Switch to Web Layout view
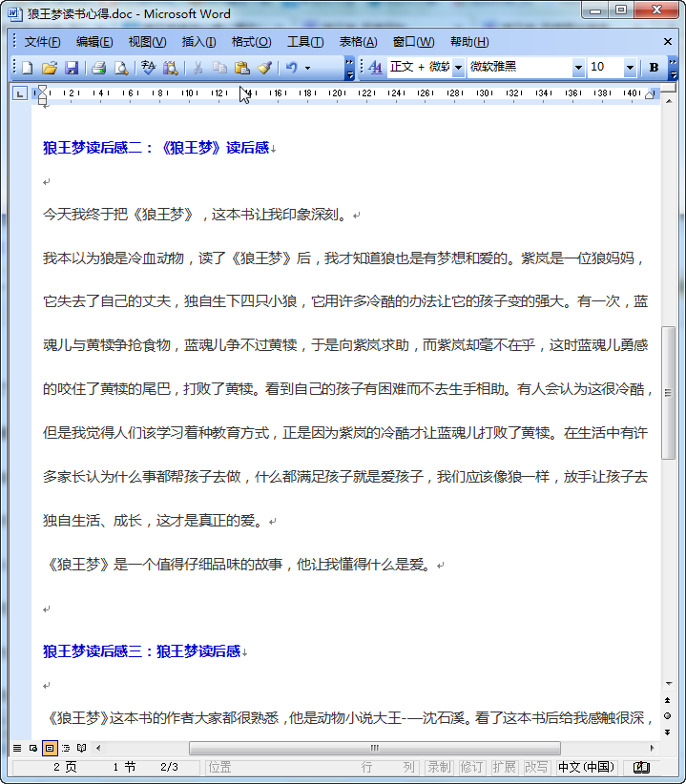The height and width of the screenshot is (784, 686). (x=33, y=748)
